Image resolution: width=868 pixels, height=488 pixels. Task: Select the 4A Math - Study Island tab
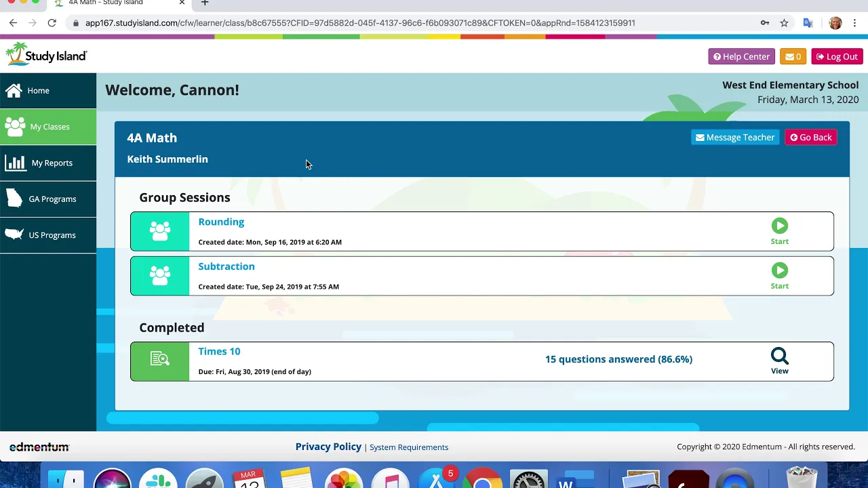coord(106,3)
